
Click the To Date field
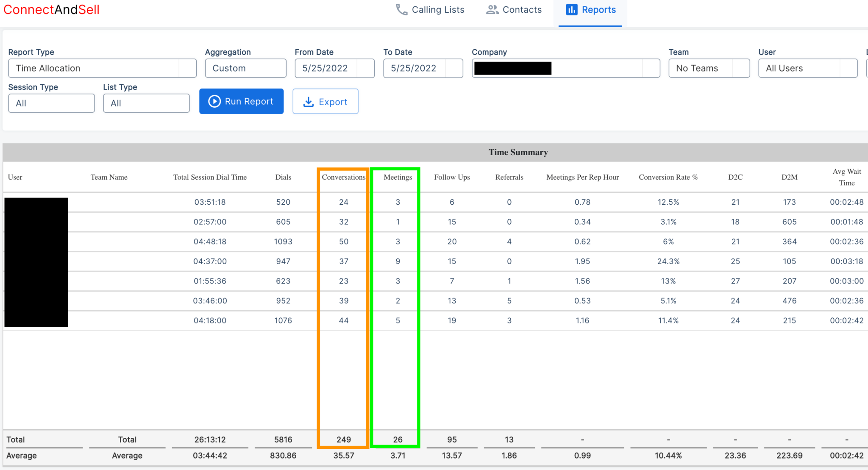click(414, 68)
